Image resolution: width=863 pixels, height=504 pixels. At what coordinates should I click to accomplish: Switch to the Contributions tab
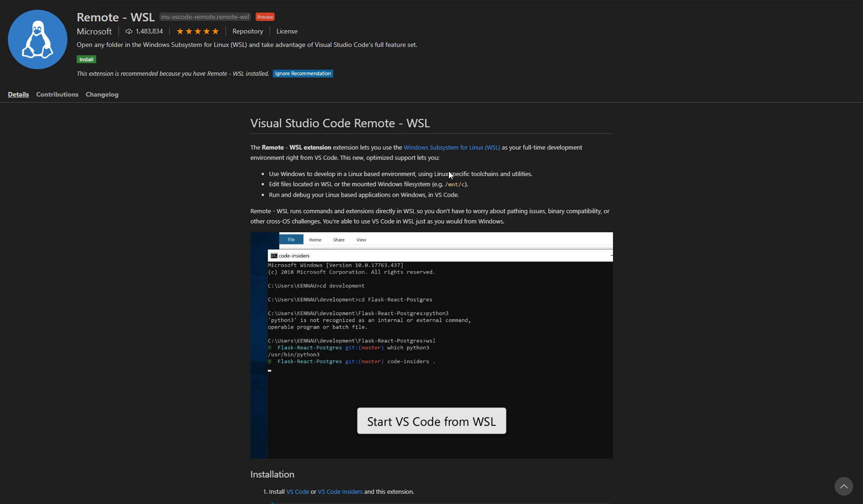click(x=57, y=94)
